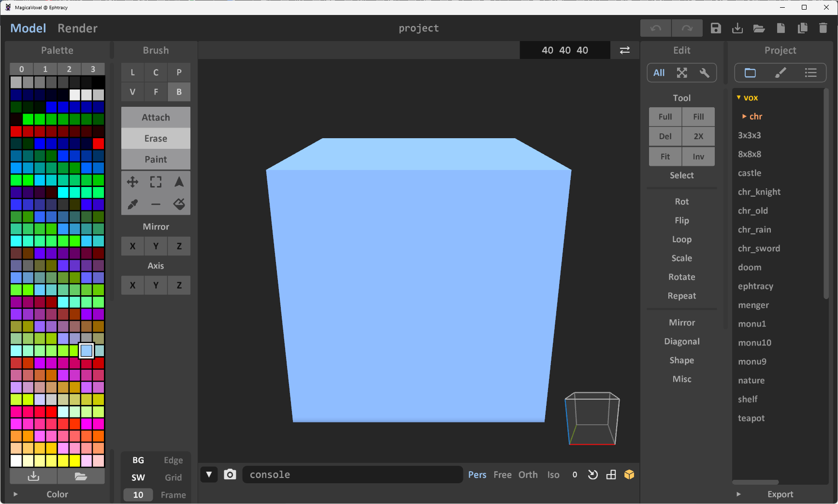Click the console input field
The width and height of the screenshot is (838, 504).
click(x=353, y=475)
